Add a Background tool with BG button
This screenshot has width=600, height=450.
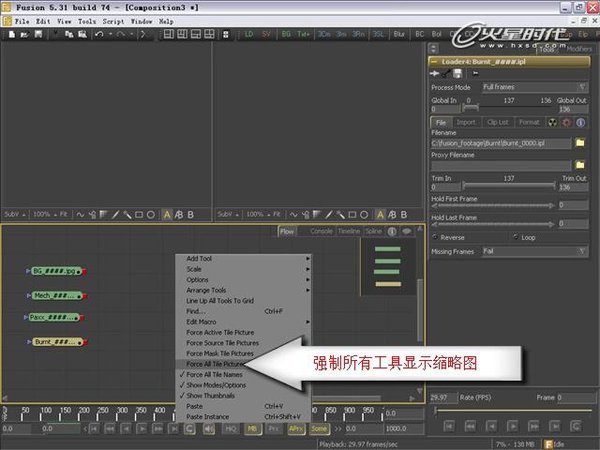tap(286, 34)
